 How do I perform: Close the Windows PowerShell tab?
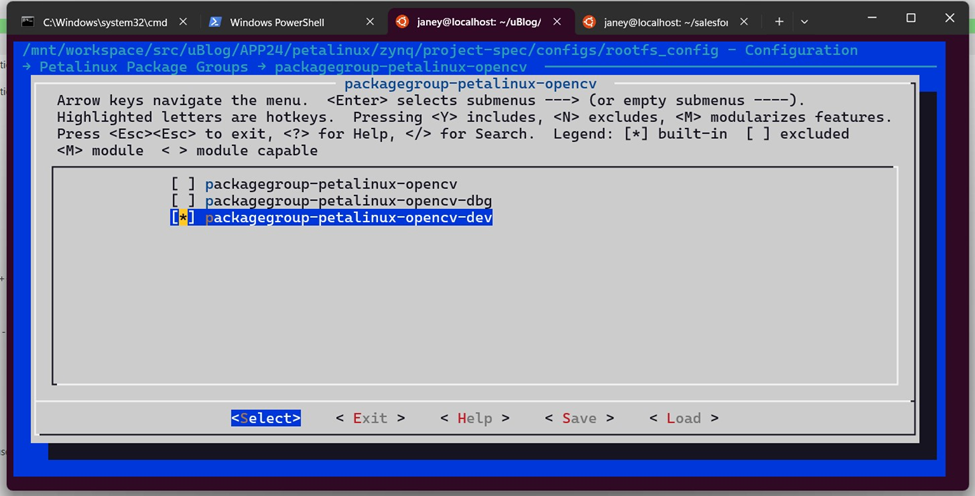tap(370, 22)
